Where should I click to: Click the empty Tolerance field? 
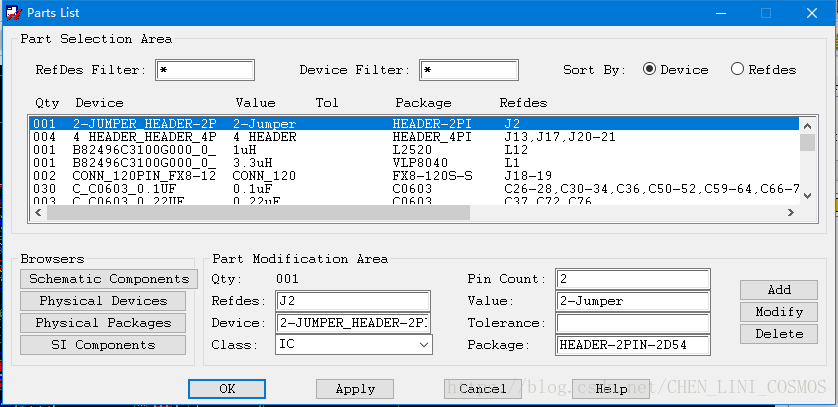click(x=633, y=323)
